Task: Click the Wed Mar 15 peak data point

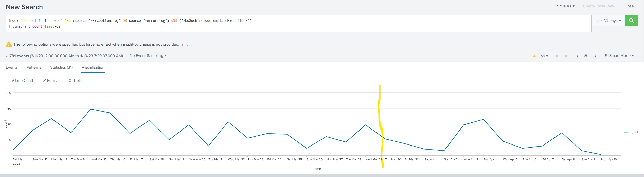Action: coord(91,109)
